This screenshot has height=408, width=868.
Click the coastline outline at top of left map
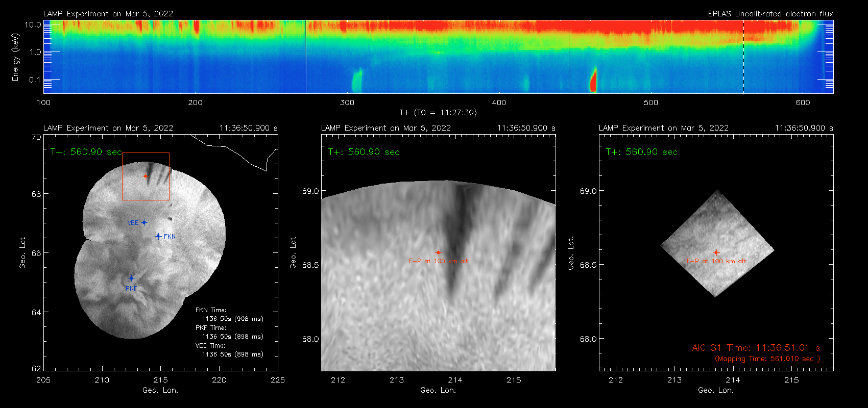pos(234,152)
